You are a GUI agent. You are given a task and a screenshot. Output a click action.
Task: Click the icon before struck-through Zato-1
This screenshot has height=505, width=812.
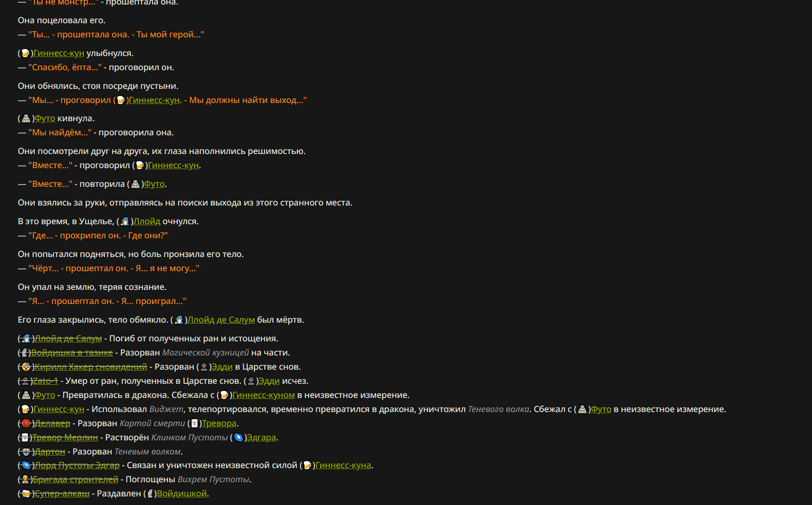(x=25, y=381)
